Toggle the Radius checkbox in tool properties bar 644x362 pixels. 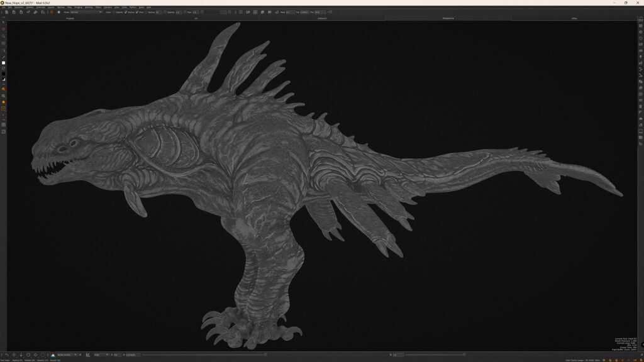coord(126,12)
